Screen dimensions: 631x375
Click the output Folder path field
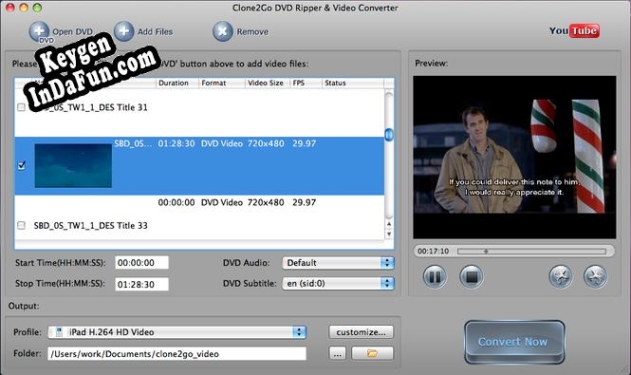(x=177, y=354)
